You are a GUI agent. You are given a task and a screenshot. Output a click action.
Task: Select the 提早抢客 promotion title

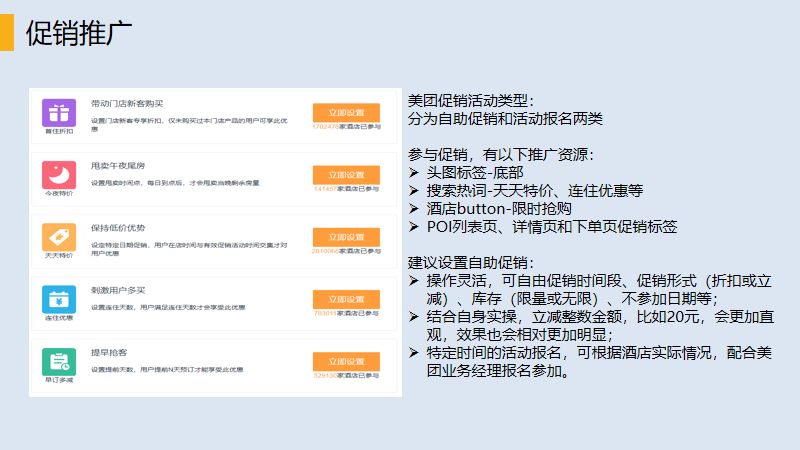(112, 351)
